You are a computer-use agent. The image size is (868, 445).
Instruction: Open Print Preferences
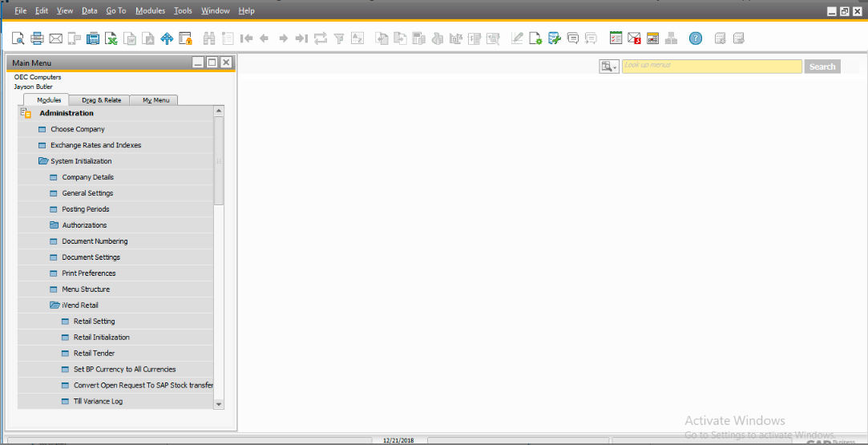(x=89, y=273)
